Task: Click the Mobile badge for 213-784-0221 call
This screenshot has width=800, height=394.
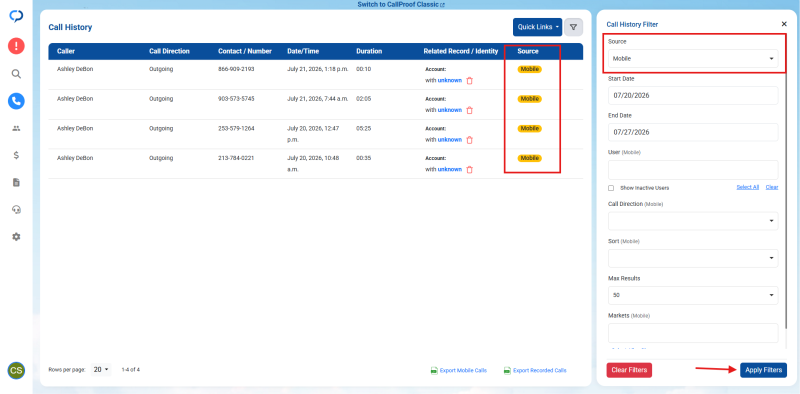Action: (x=530, y=158)
